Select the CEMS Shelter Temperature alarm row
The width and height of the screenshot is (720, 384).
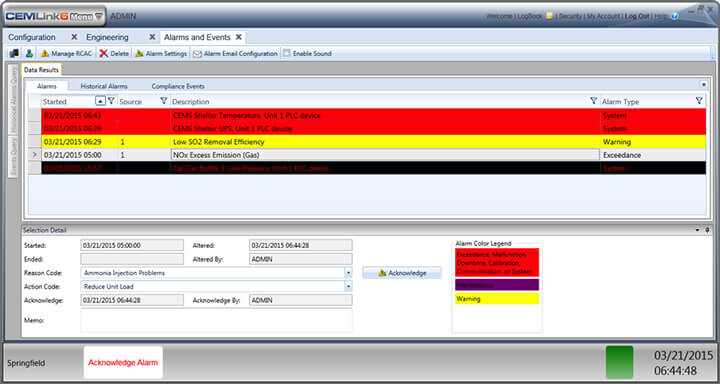[367, 115]
